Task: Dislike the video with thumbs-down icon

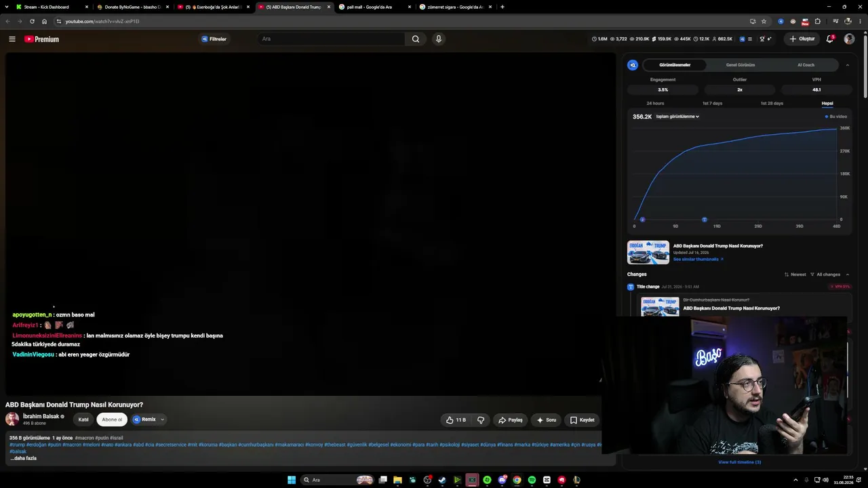Action: tap(481, 420)
